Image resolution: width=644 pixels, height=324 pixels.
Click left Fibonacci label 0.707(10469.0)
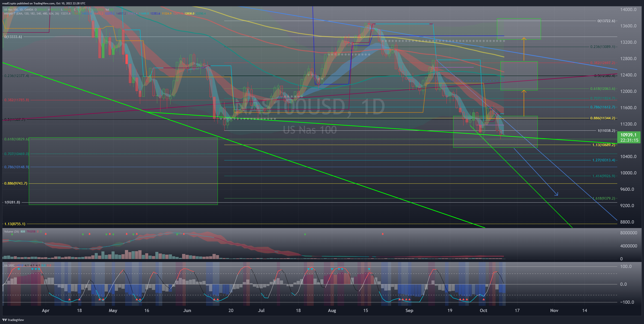coord(17,154)
